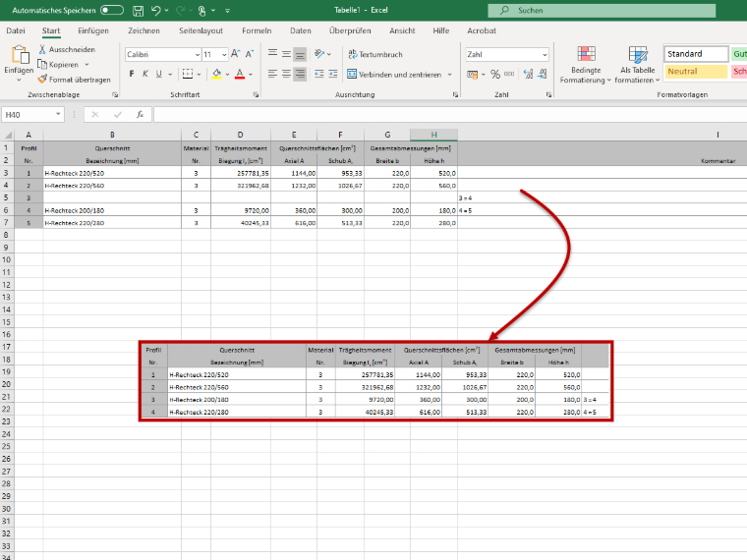Image resolution: width=747 pixels, height=560 pixels.
Task: Open the Datei tab
Action: pos(16,30)
